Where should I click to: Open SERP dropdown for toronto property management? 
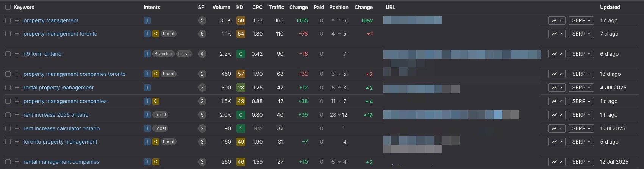coord(581,142)
